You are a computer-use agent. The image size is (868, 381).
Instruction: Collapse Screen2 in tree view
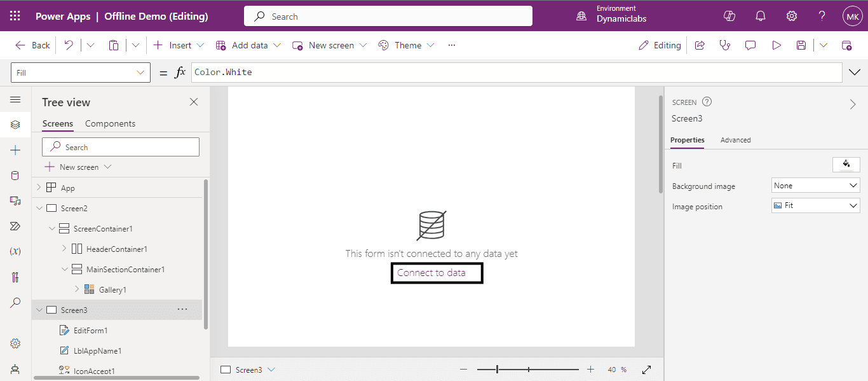(x=39, y=208)
